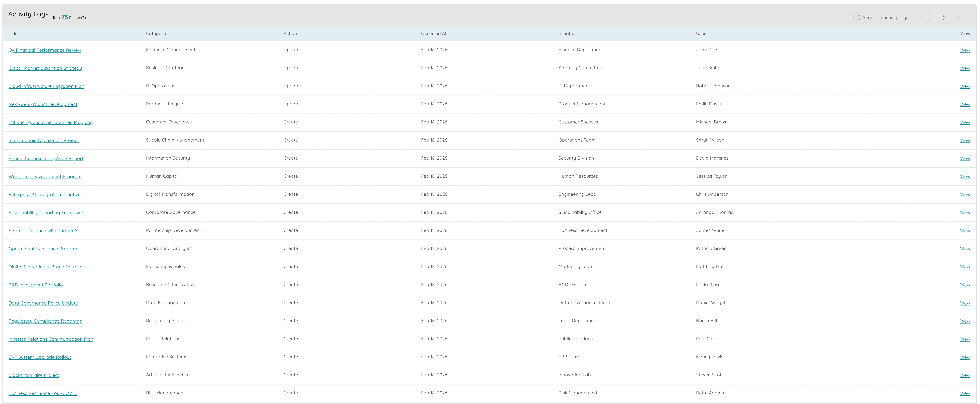Viewport: 980px width, 404px height.
Task: Click the Occurred At column header
Action: (433, 33)
